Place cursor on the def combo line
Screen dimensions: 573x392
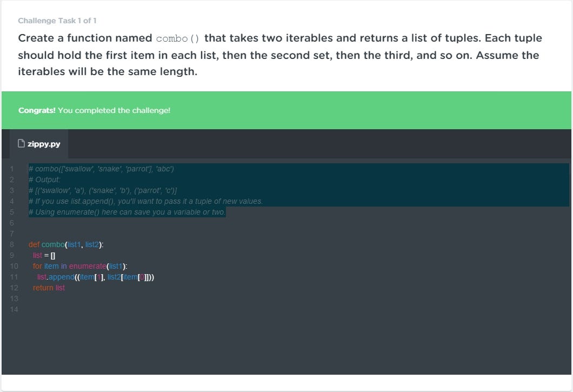65,244
